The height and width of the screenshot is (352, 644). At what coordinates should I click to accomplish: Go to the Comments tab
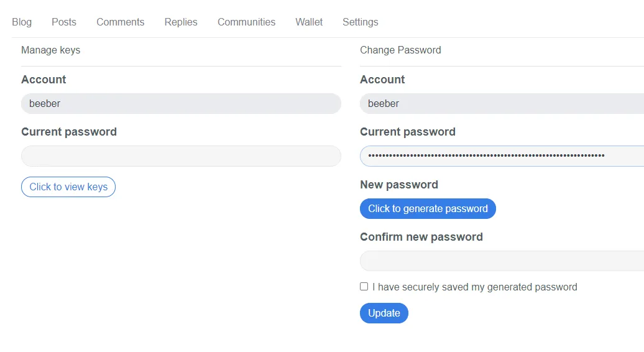tap(120, 22)
